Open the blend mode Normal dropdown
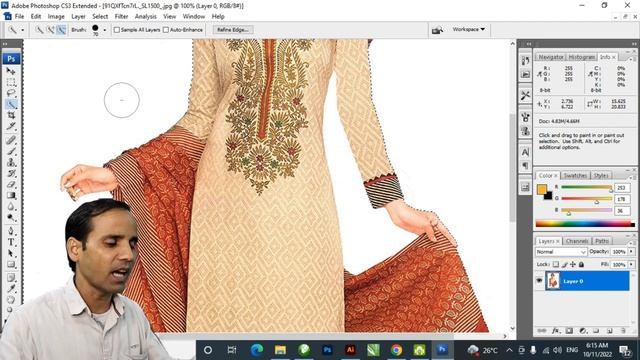640x360 pixels. (x=561, y=252)
